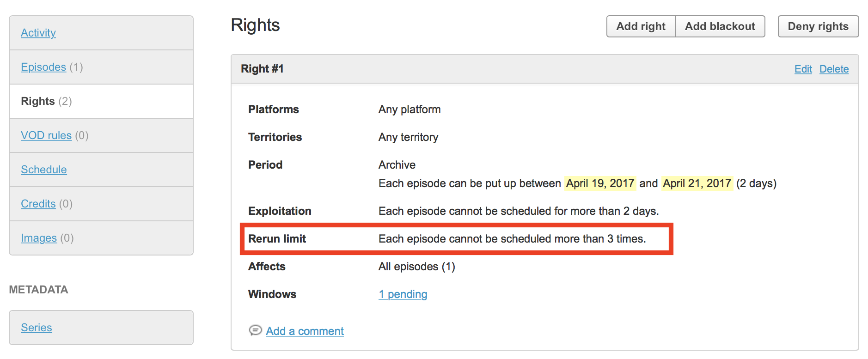
Task: Click the Add right button
Action: tap(641, 26)
